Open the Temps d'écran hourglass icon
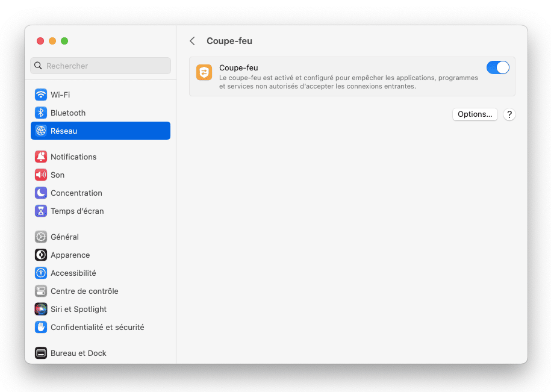This screenshot has height=392, width=551. pyautogui.click(x=41, y=211)
